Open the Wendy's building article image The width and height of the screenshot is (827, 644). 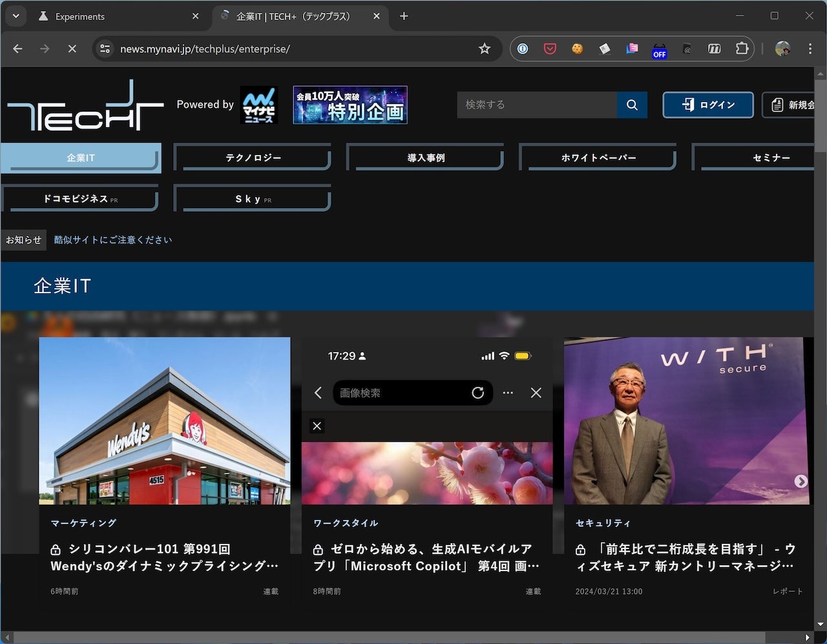[x=165, y=421]
